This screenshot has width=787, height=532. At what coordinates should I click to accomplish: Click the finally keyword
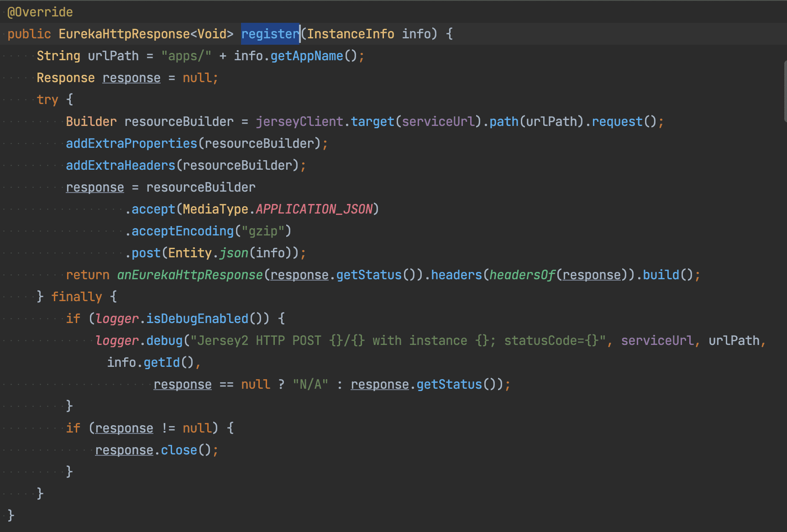tap(77, 297)
